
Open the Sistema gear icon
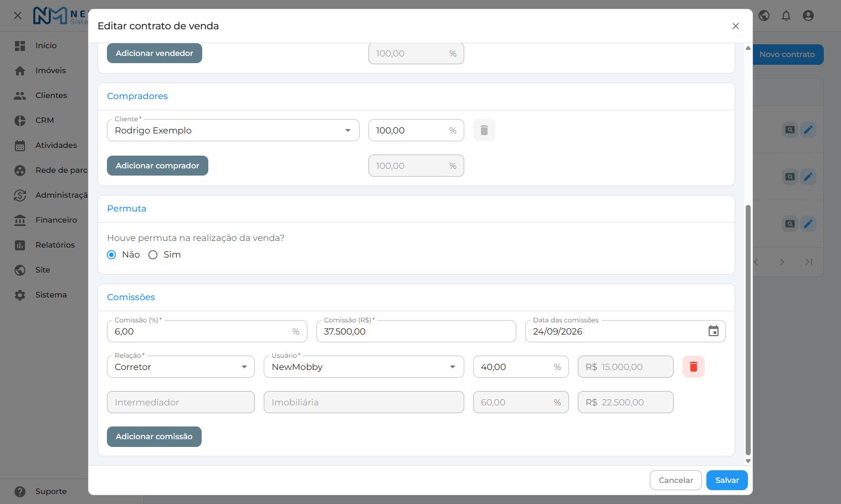click(x=20, y=295)
